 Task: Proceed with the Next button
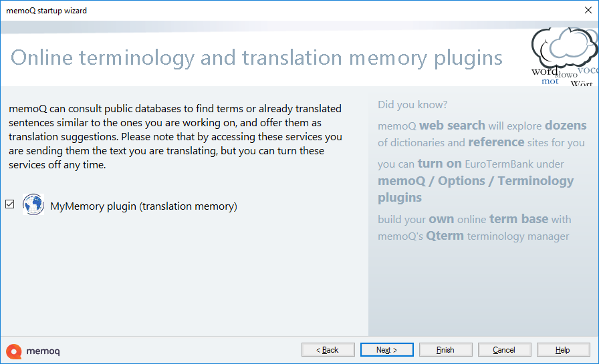[x=387, y=350]
